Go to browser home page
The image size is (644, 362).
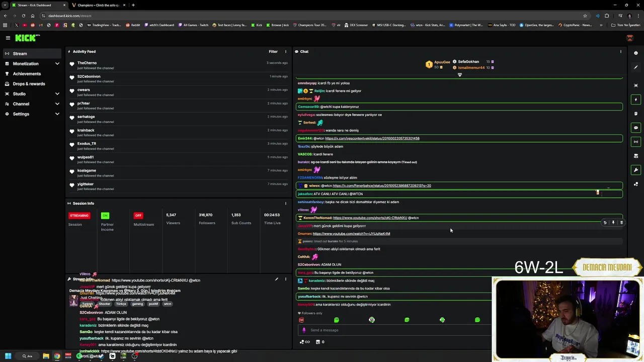pyautogui.click(x=33, y=16)
